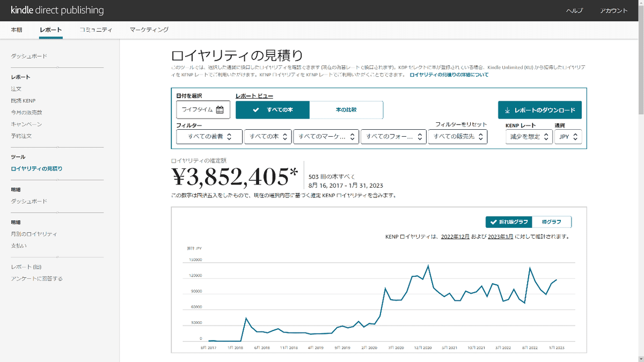Open the JPY currency dropdown
This screenshot has height=362, width=644.
[x=568, y=137]
